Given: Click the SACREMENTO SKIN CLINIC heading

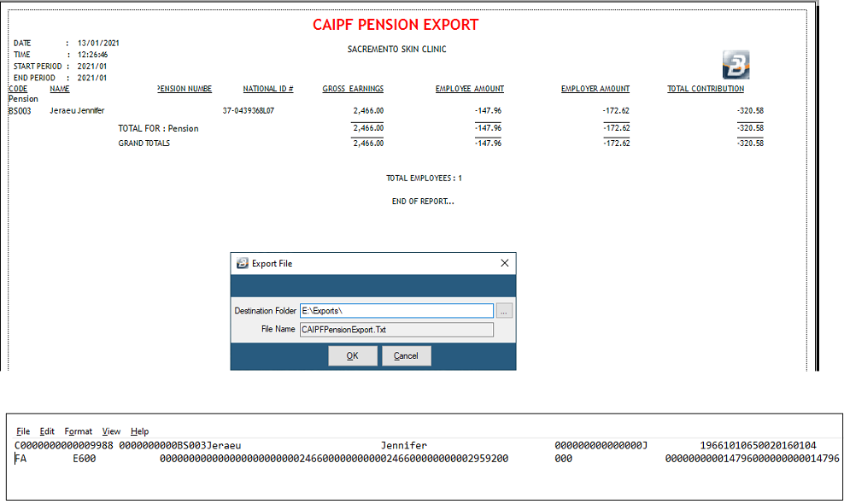Looking at the screenshot, I should click(x=396, y=49).
